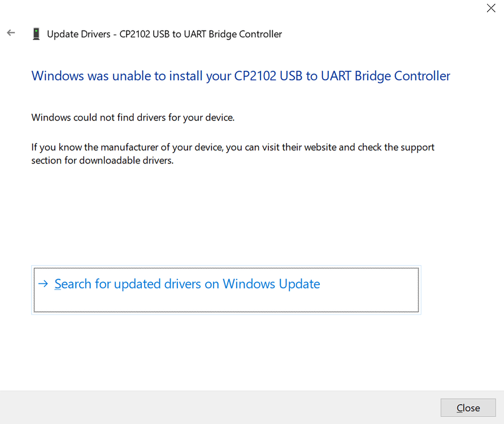This screenshot has height=424, width=504.
Task: Click the arrow icon beside Search for updated drivers
Action: [x=43, y=284]
